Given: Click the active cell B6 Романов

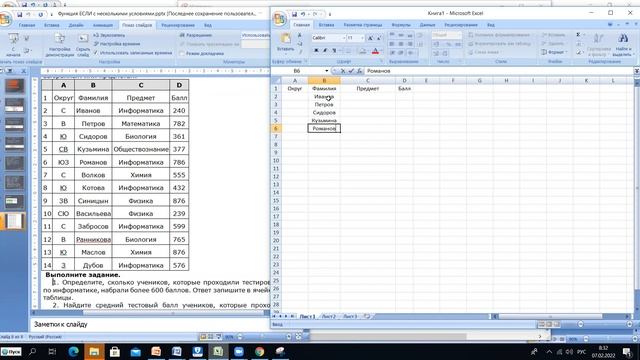Looking at the screenshot, I should coord(324,129).
